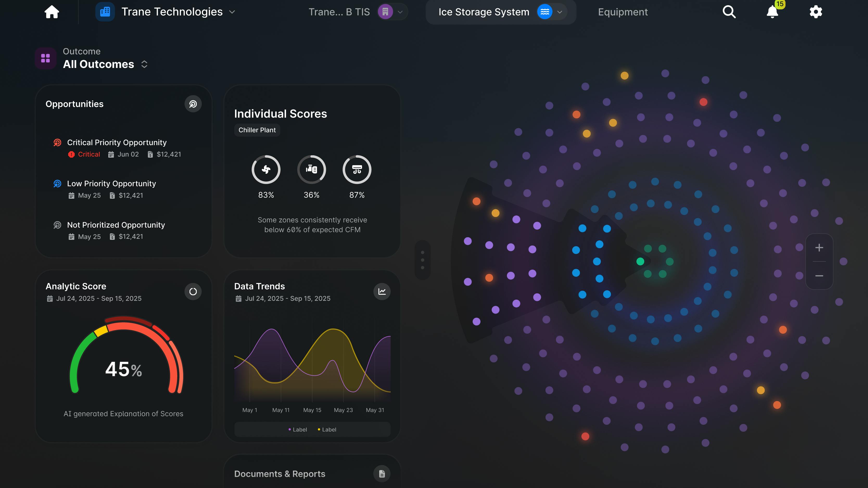Open the Trane Technologies company dropdown
868x488 pixels.
click(232, 12)
